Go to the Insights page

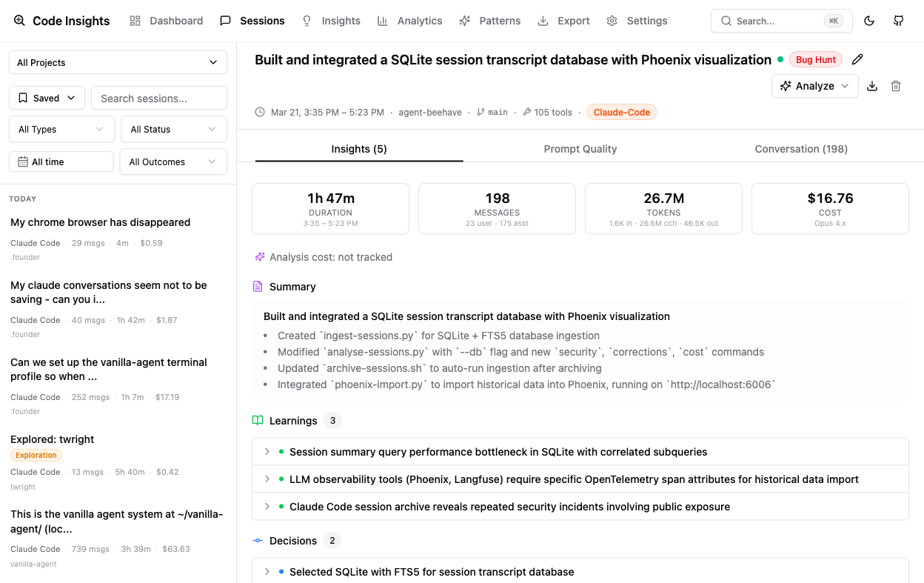click(x=331, y=21)
